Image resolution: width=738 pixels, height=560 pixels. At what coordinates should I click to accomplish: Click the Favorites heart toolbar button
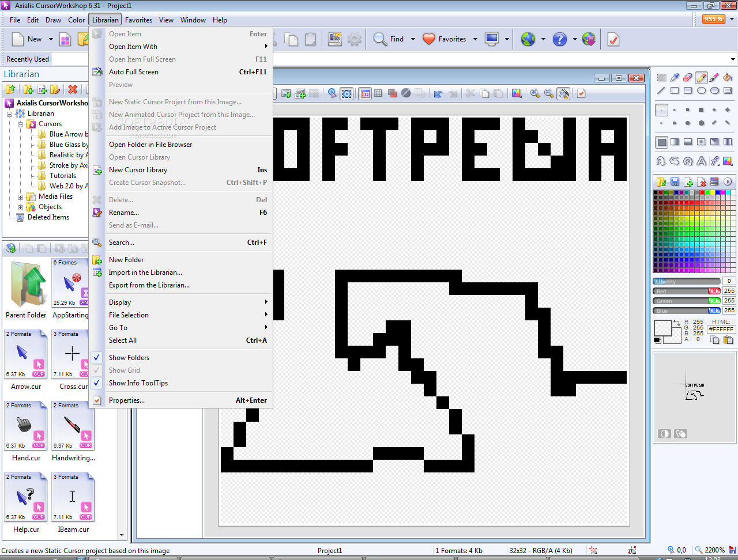click(444, 39)
